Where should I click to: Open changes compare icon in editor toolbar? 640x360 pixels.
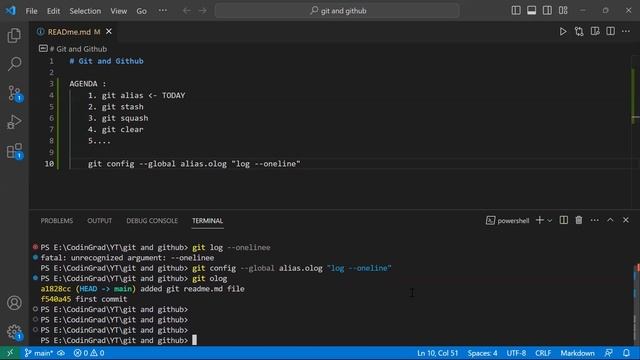click(x=579, y=31)
